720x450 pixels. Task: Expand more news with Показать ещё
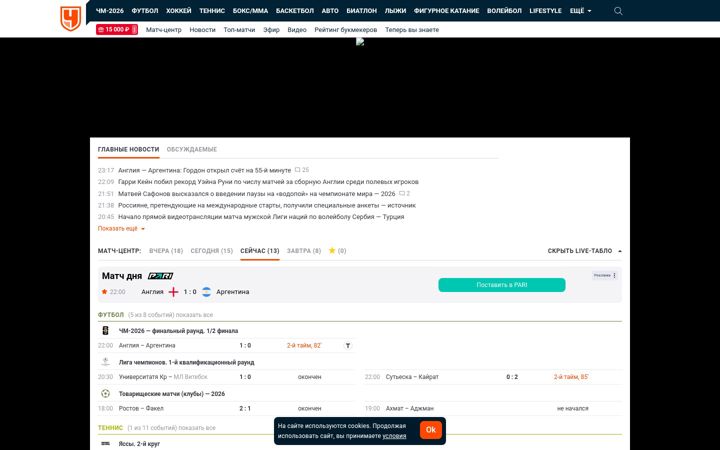pos(121,228)
